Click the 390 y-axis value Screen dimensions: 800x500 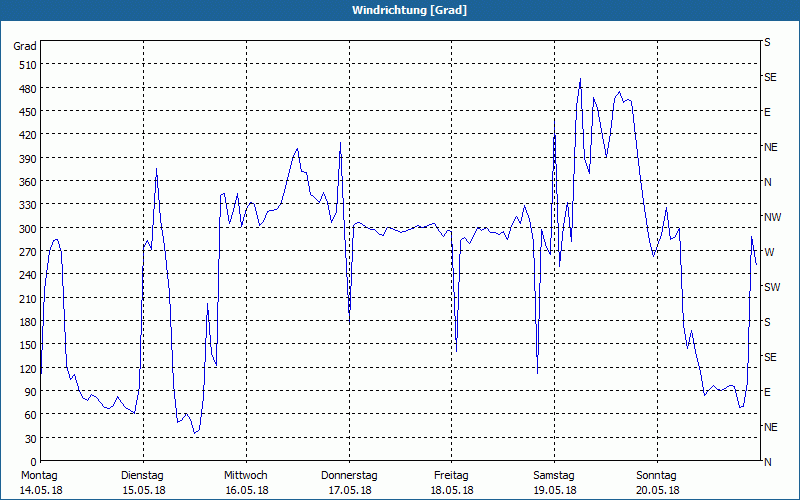click(29, 159)
